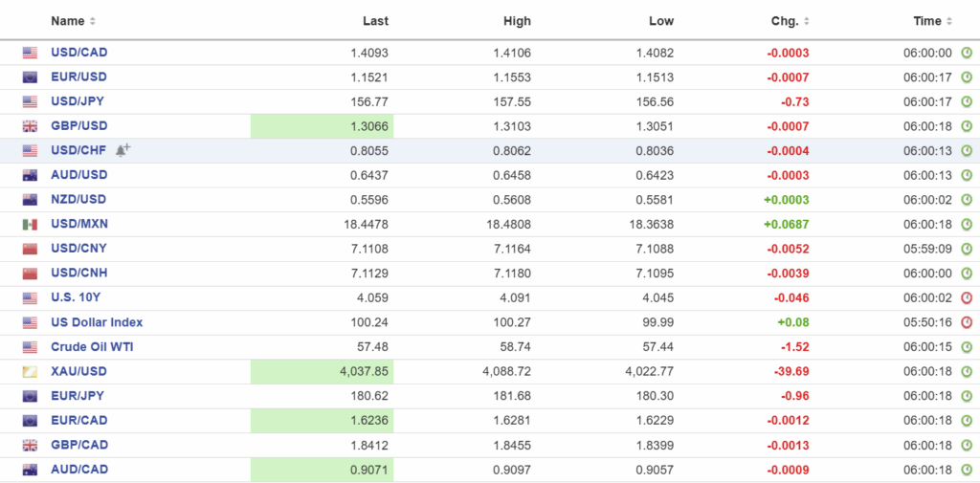The width and height of the screenshot is (980, 483).
Task: Click the EU flag icon beside EUR/USD
Action: [30, 77]
